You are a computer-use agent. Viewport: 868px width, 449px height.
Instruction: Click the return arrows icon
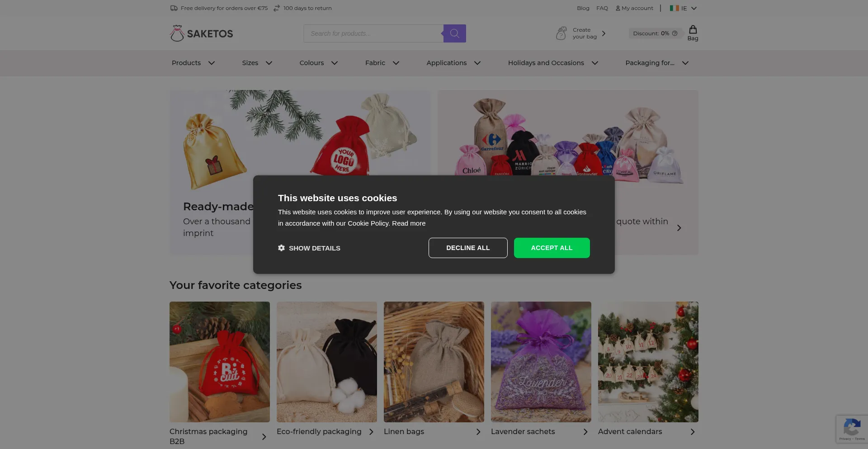point(277,8)
